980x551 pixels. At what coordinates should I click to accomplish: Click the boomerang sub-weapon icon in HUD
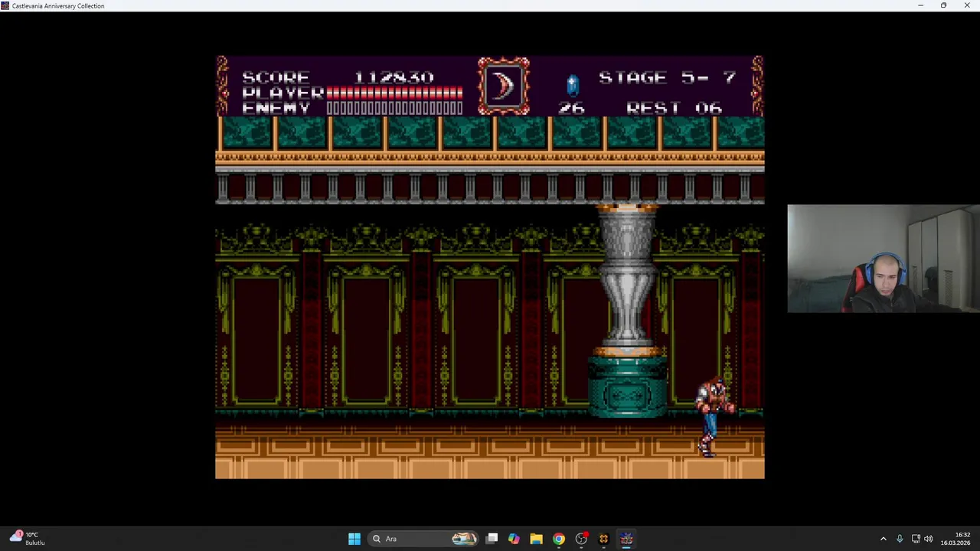pos(503,86)
